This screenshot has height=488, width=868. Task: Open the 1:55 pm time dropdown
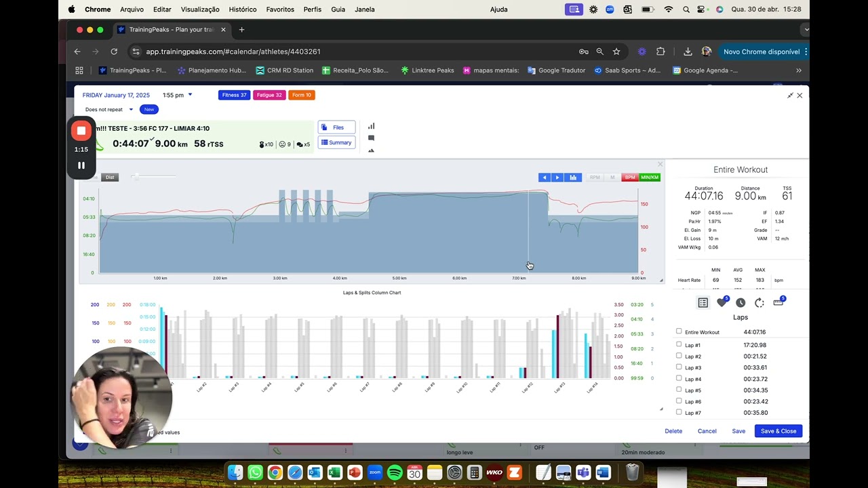pos(178,95)
